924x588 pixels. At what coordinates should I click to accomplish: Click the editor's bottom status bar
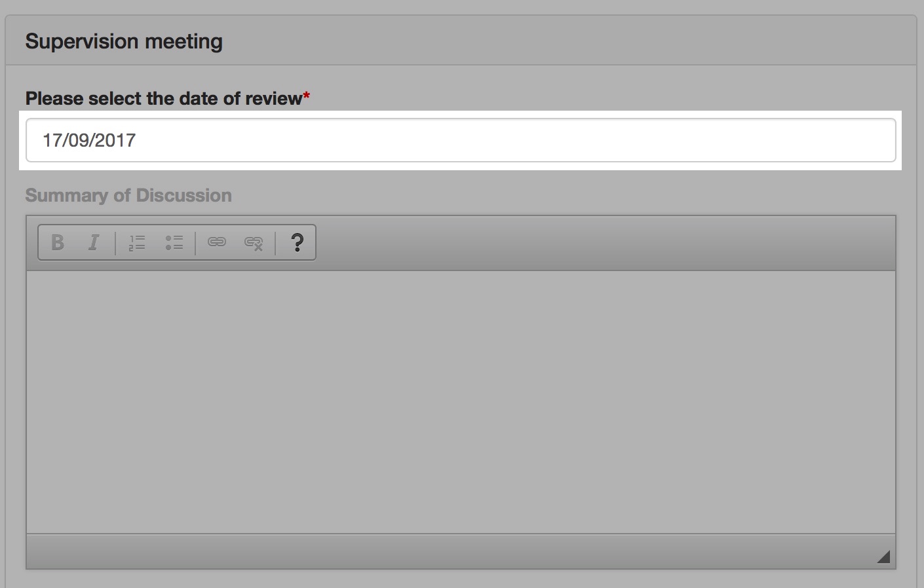[461, 551]
